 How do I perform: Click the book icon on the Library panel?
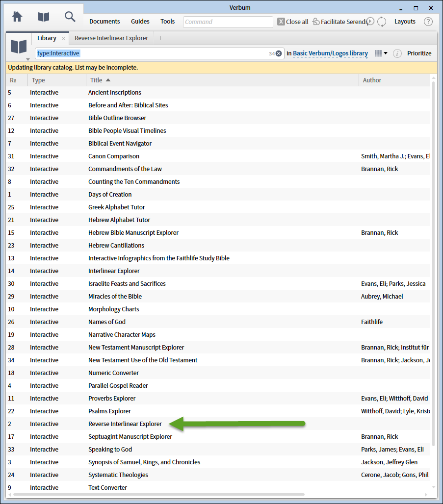pyautogui.click(x=19, y=47)
